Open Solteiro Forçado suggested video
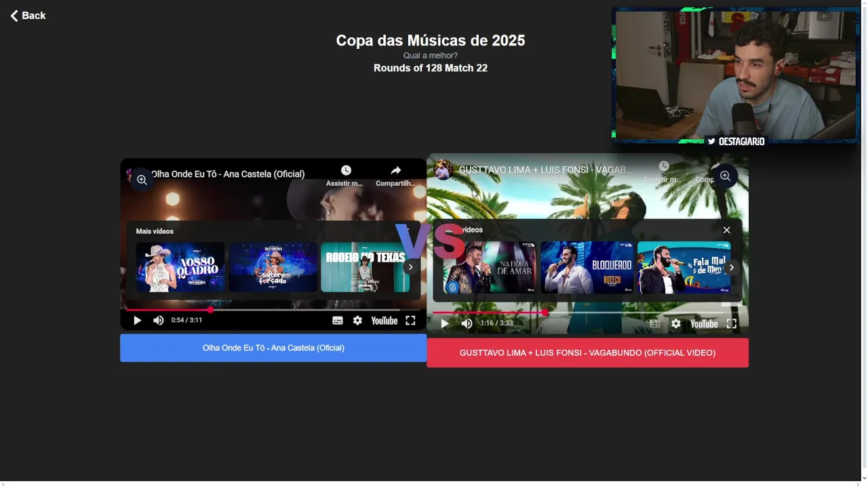This screenshot has width=868, height=488. 273,267
